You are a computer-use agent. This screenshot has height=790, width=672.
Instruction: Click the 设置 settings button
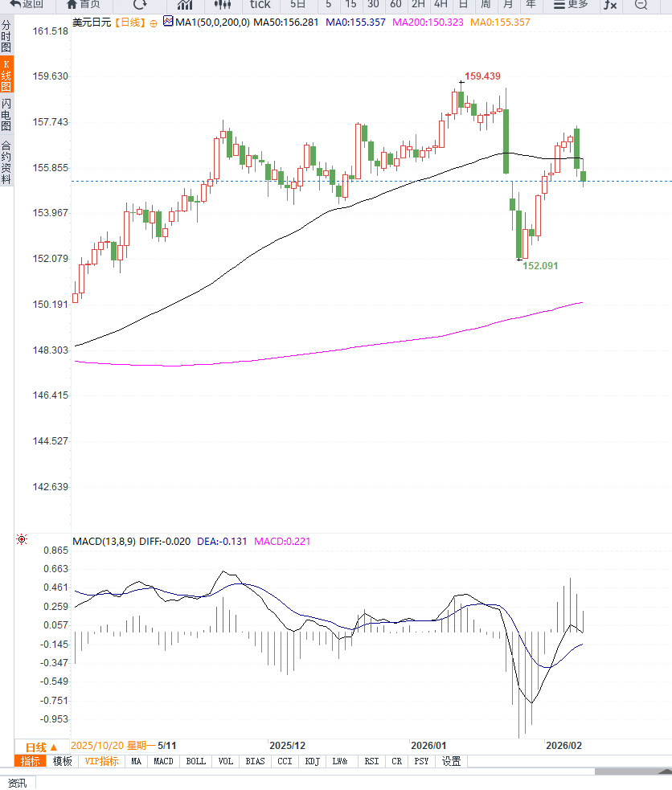pyautogui.click(x=451, y=761)
